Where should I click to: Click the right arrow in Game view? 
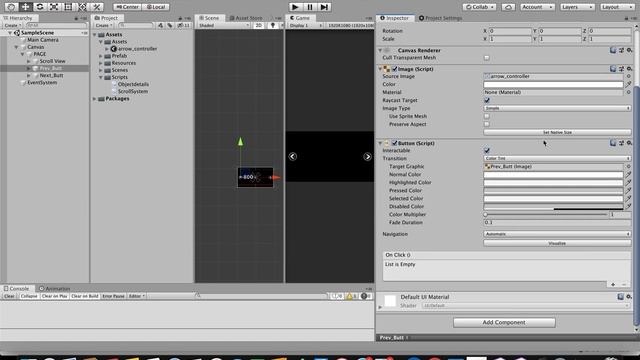367,157
